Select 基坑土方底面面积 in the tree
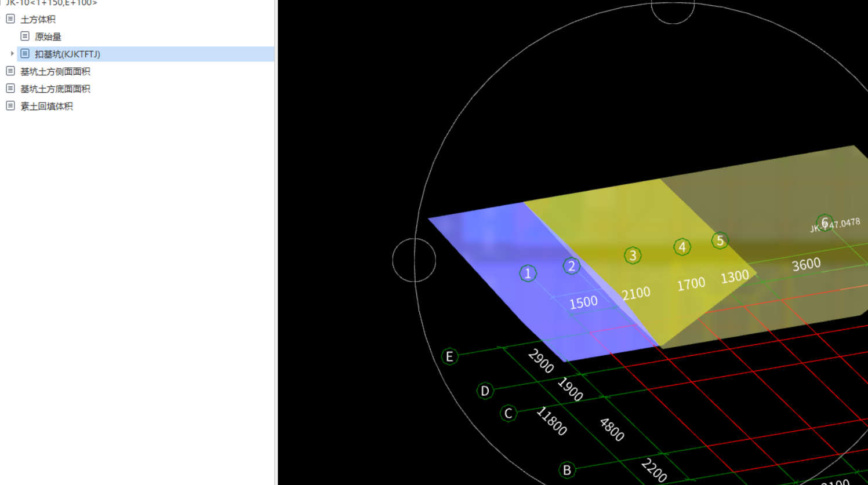Image resolution: width=868 pixels, height=485 pixels. (55, 89)
